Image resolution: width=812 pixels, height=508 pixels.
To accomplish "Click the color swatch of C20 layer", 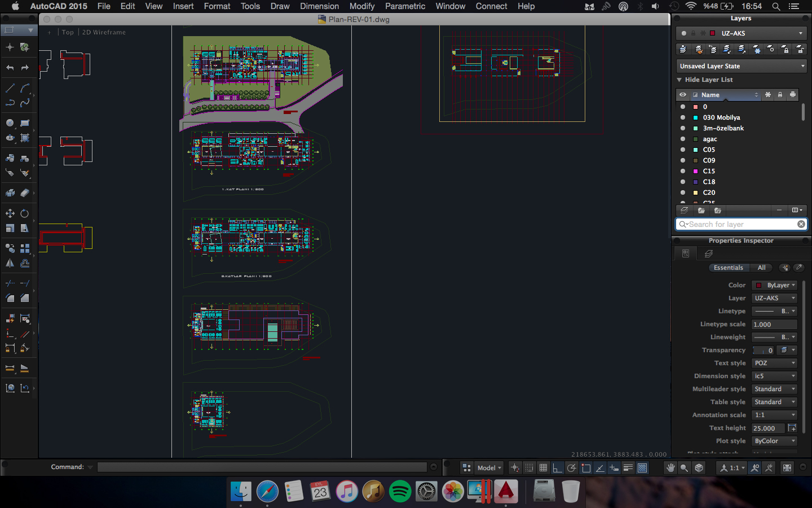I will pyautogui.click(x=695, y=192).
